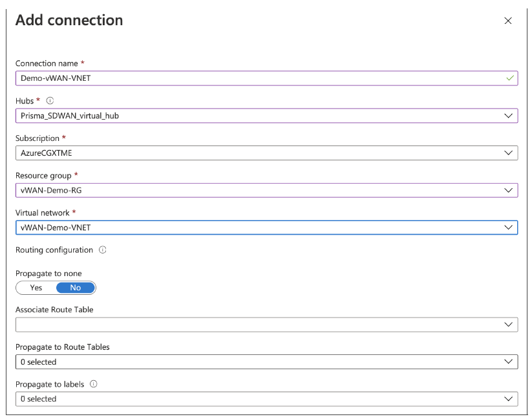The height and width of the screenshot is (419, 532).
Task: Click the Routing configuration info icon
Action: (103, 250)
